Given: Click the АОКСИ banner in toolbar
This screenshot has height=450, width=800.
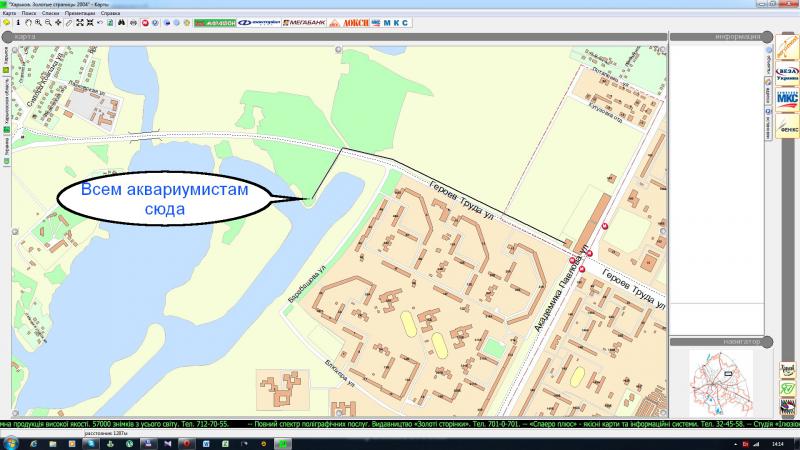Looking at the screenshot, I should (x=356, y=22).
